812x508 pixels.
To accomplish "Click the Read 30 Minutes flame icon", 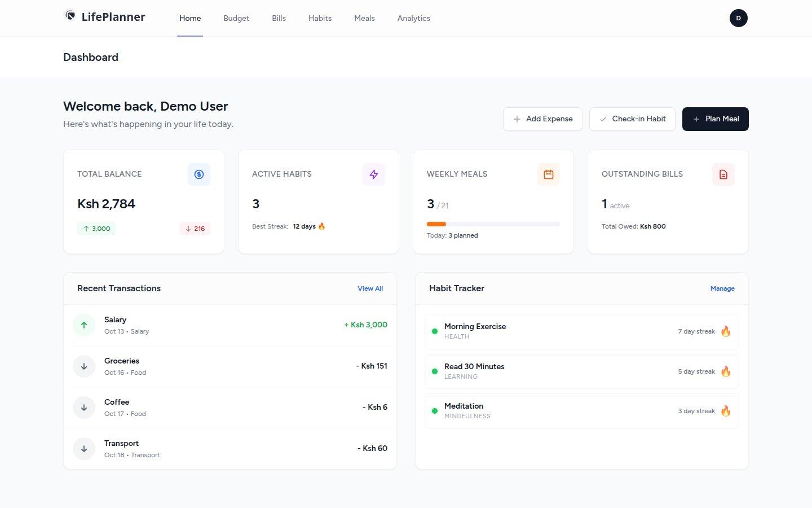I will 726,371.
